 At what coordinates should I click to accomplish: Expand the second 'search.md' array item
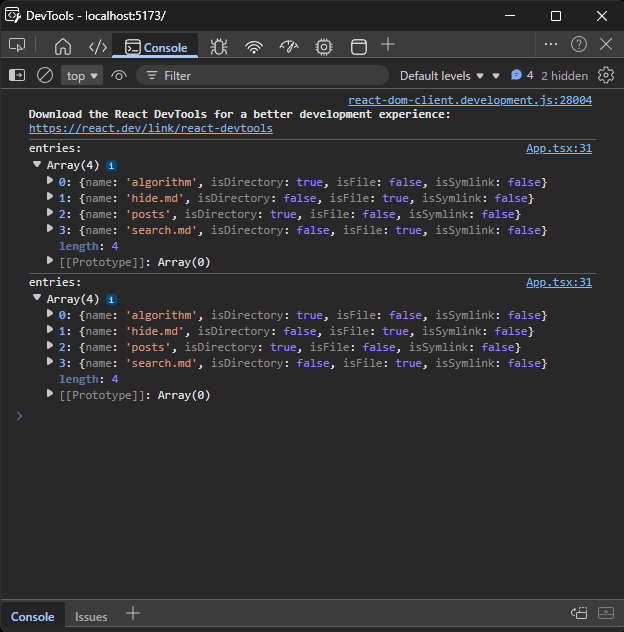[x=51, y=363]
